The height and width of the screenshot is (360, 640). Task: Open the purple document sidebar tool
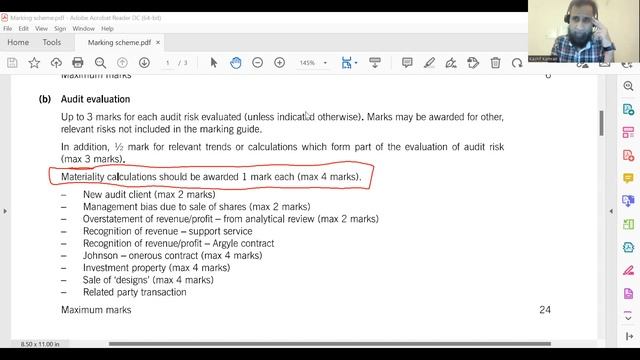628,293
